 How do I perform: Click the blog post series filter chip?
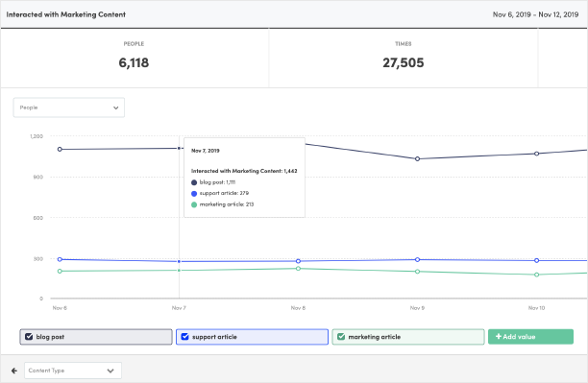96,337
